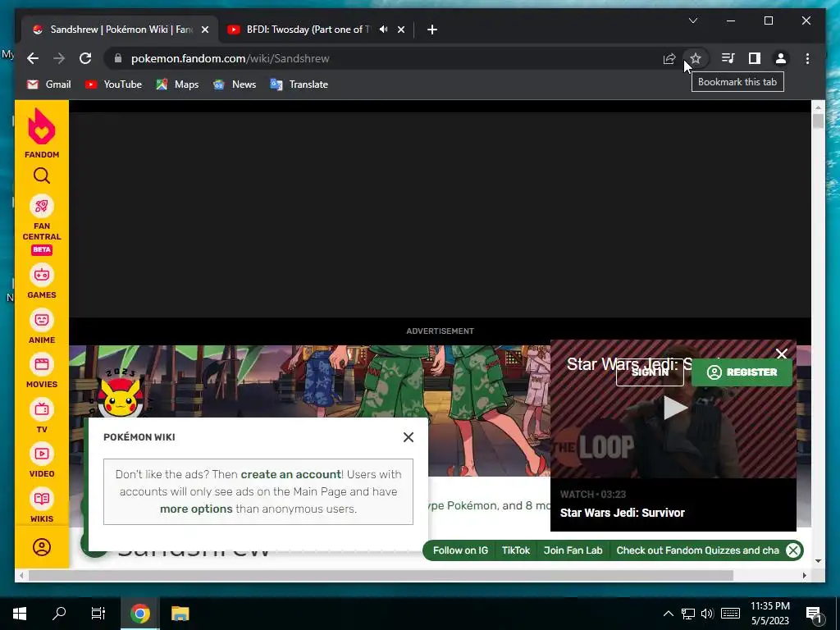
Task: Show hidden tray icons chevron
Action: (669, 614)
